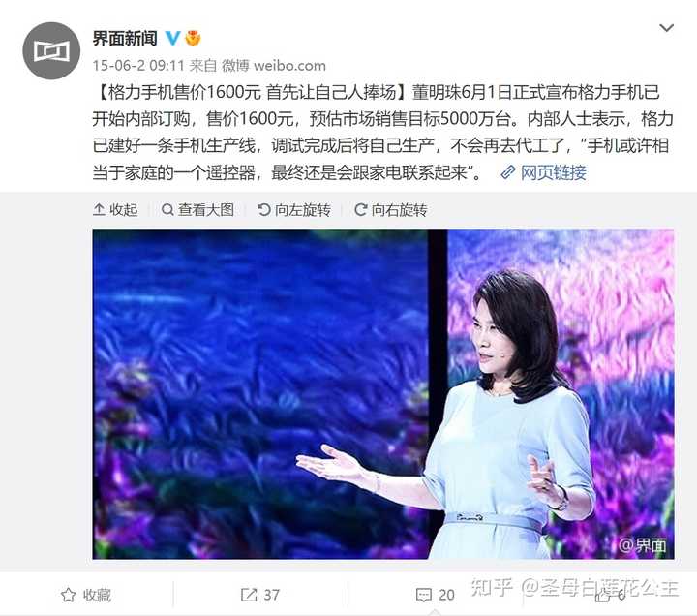Rotate image left with 向左旋转
Viewport: 697px width, 616px height.
coord(294,209)
